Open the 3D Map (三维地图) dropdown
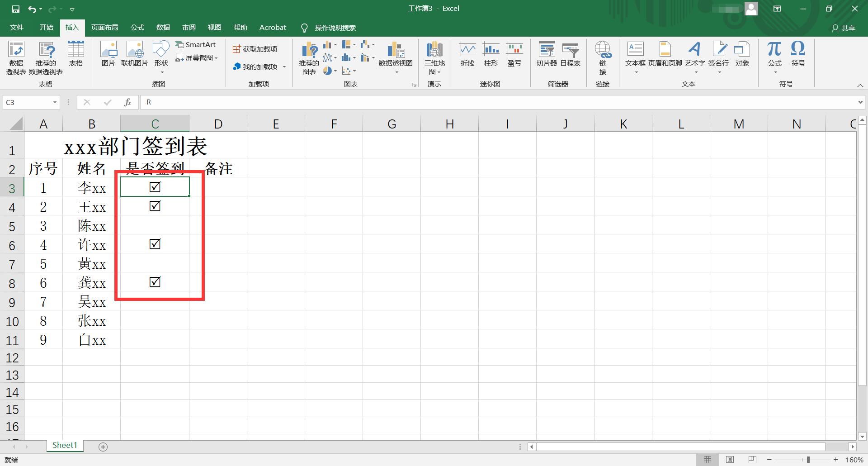Screen dimensions: 868x466 pyautogui.click(x=434, y=58)
